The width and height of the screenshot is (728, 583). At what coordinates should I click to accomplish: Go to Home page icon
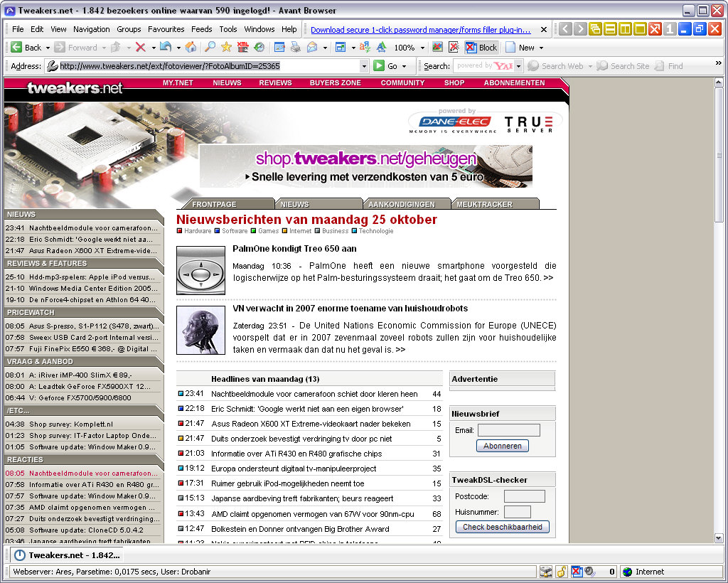[191, 48]
